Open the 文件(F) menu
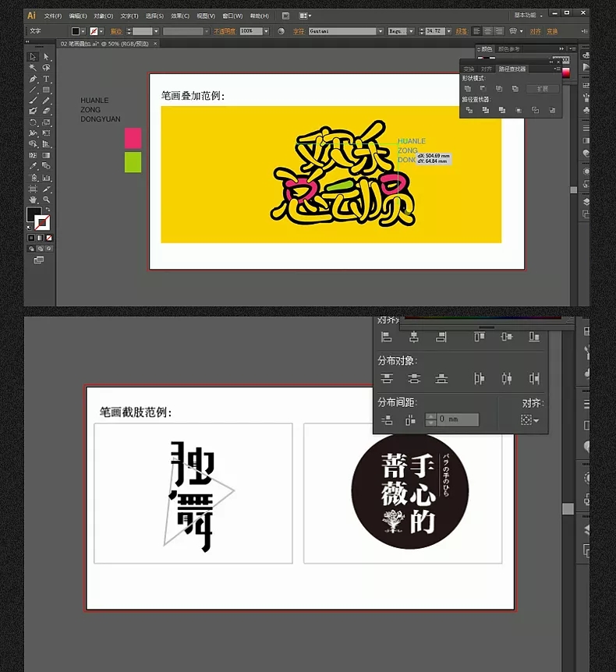This screenshot has width=616, height=672. pyautogui.click(x=53, y=16)
